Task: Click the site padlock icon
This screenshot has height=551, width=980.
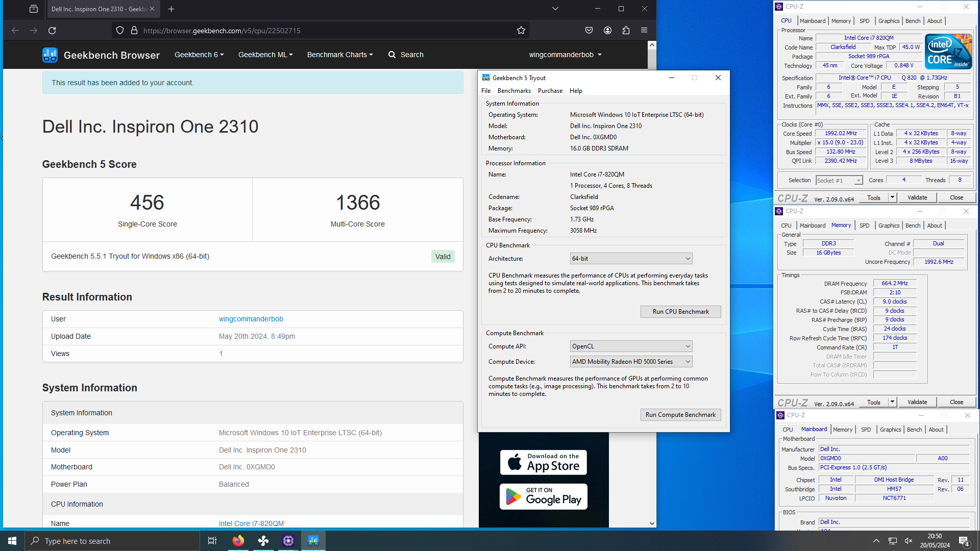Action: point(134,31)
